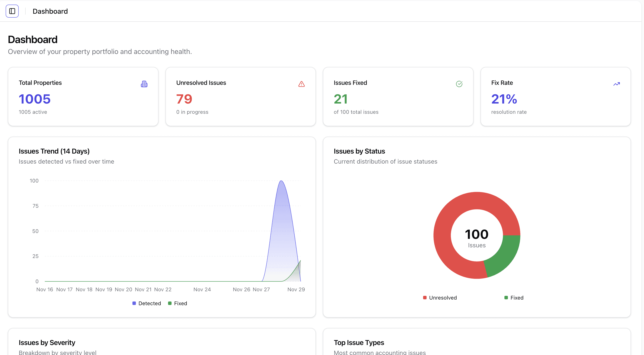Click the Issues by Severity card heading
644x355 pixels.
point(47,342)
